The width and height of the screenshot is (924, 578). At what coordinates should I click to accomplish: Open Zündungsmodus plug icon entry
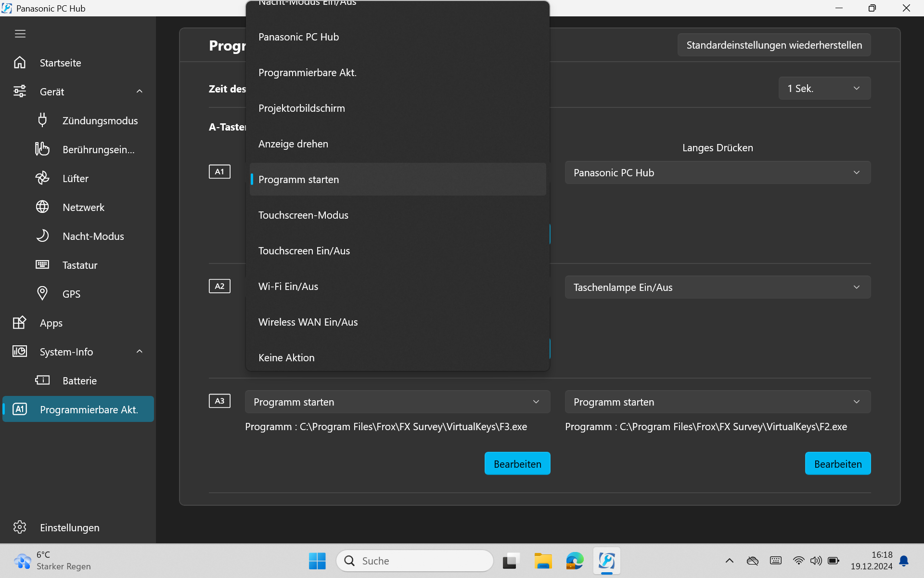click(42, 120)
